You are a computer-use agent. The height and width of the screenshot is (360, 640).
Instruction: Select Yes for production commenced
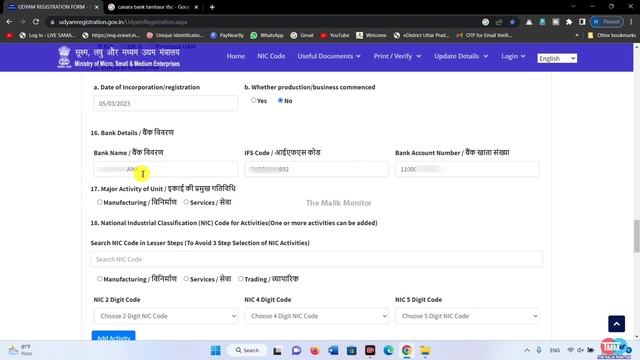(x=253, y=100)
